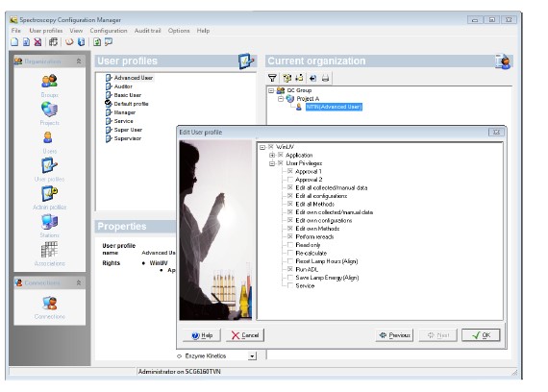Confirm with the OK button
Viewport: 548px width, 392px height.
click(x=481, y=335)
